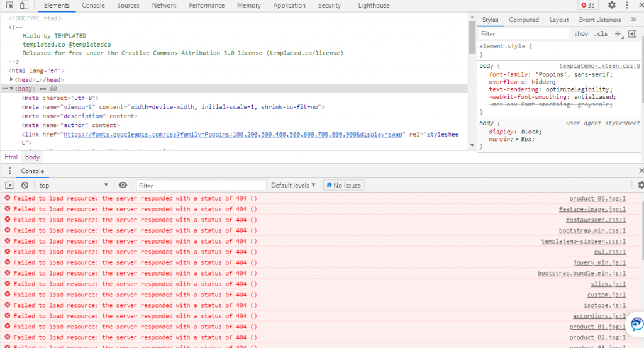Open the DevTools three-dot customize menu
Screen dimensions: 644x348
[627, 5]
